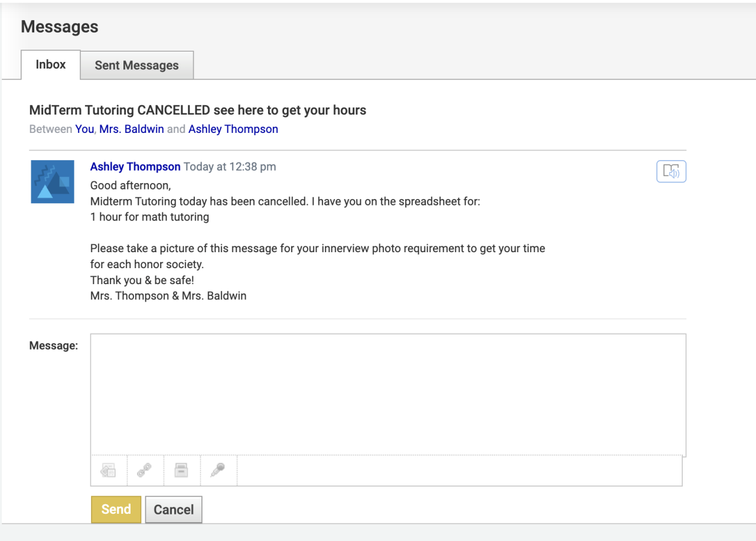The image size is (756, 541).
Task: Click sender name Ashley Thompson above the message
Action: [x=135, y=167]
